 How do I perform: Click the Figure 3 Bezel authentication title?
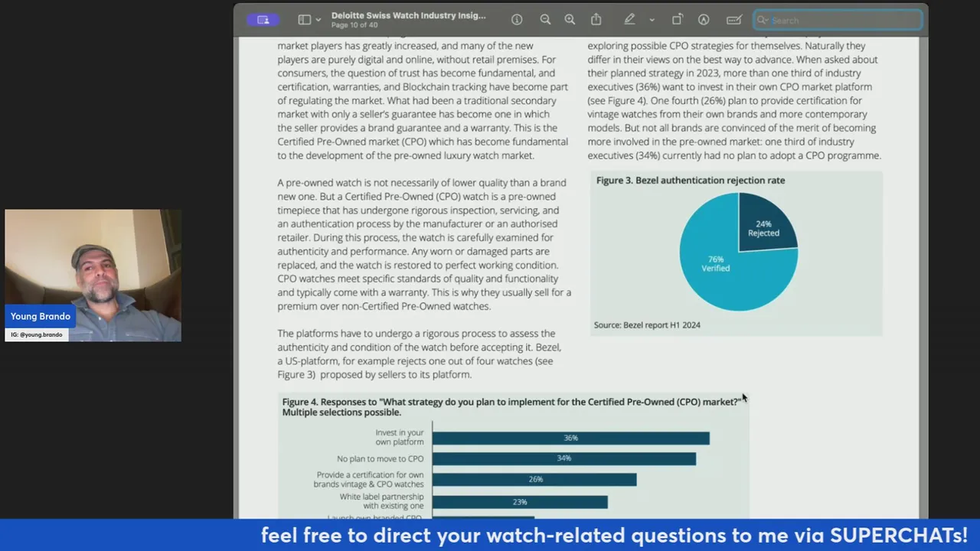point(691,181)
